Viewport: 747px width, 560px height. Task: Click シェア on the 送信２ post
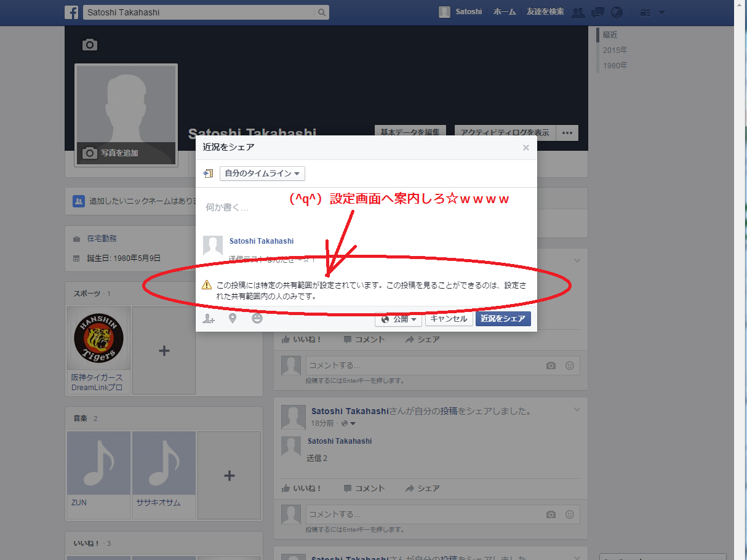point(422,489)
